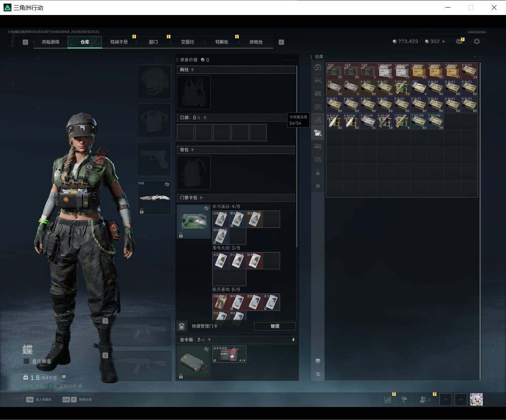Click the 快捷管理门卡 card icon
The height and width of the screenshot is (420, 506).
pos(181,326)
